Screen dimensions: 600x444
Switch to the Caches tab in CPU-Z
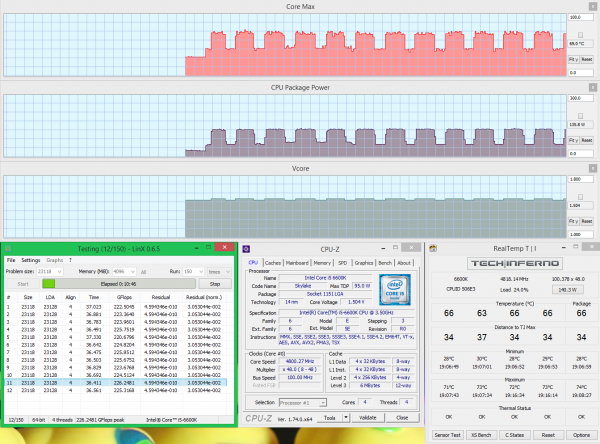coord(273,263)
